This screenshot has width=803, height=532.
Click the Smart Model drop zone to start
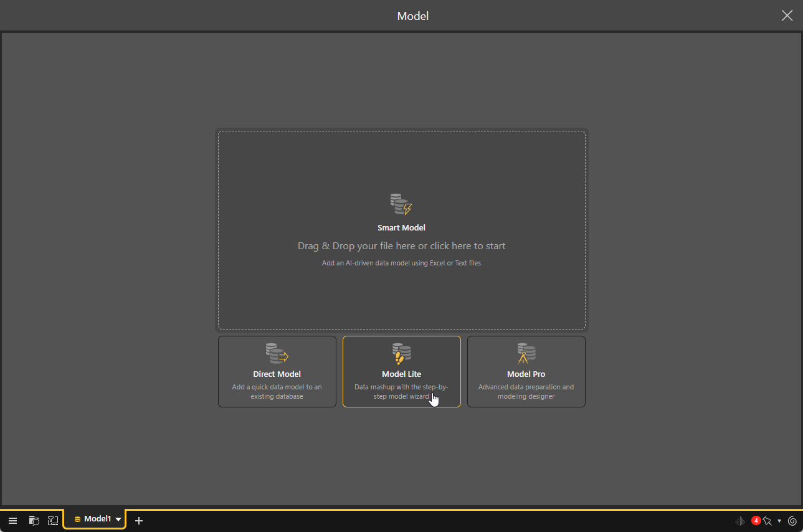(x=401, y=245)
